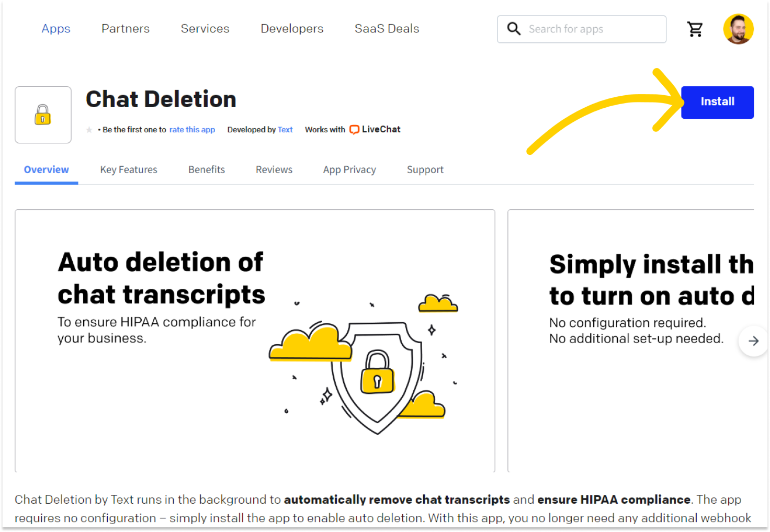Click 'ensure HIPAA compliance' bold text

[614, 500]
